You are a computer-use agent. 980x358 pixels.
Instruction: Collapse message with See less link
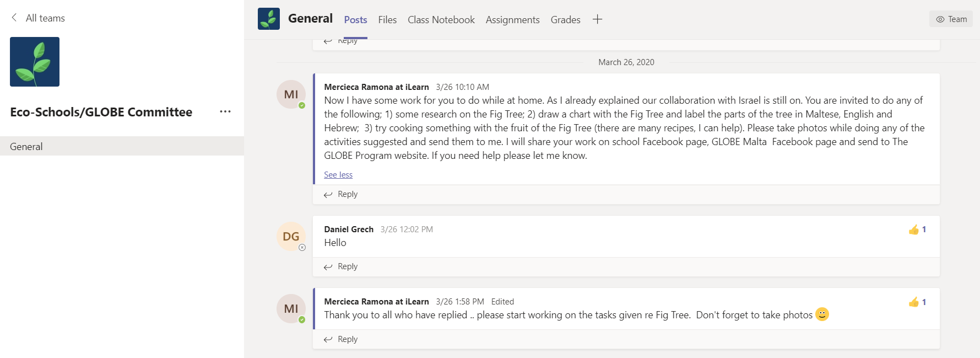338,175
